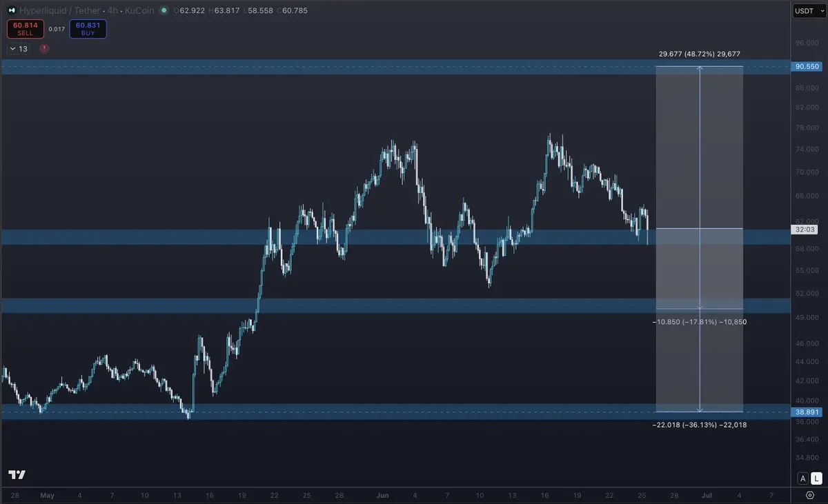Click the 78.000 price axis label
Screen dimensions: 828x504
coord(806,128)
